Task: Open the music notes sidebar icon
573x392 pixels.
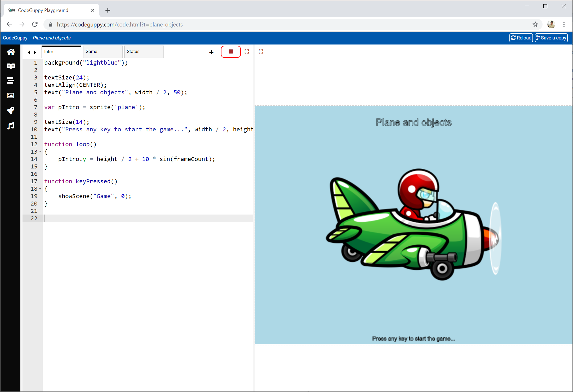Action: (x=11, y=126)
